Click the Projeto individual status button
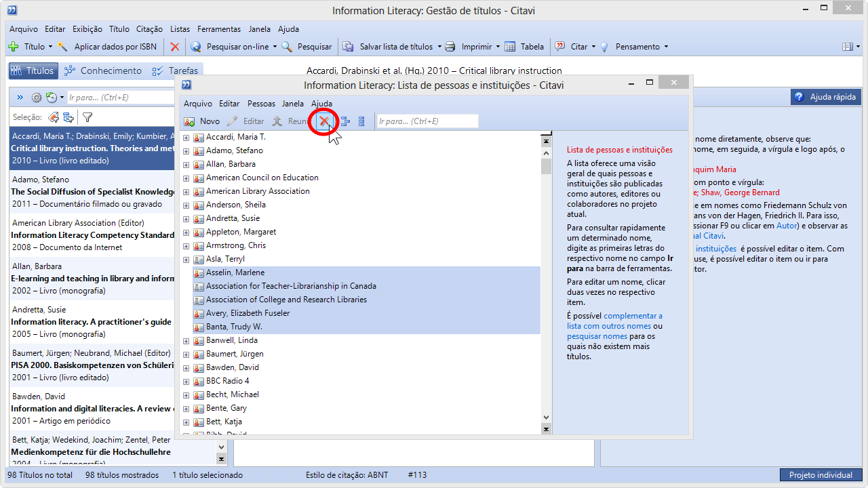 pos(821,475)
